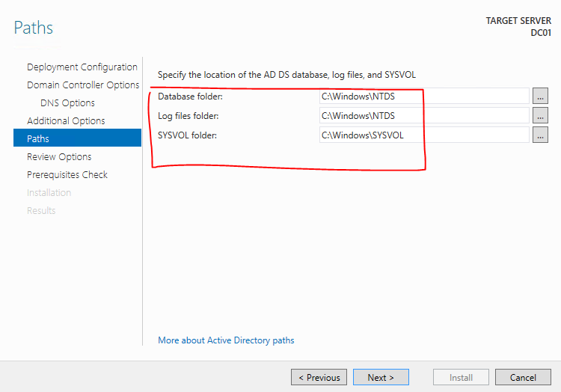
Task: Go to the Review Options step
Action: coord(59,156)
